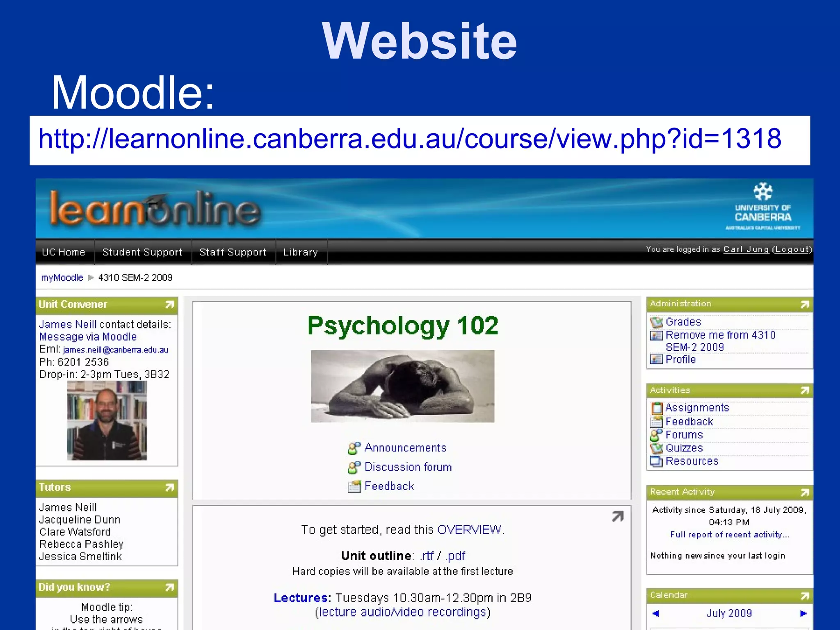Collapse the Administration block

point(805,304)
